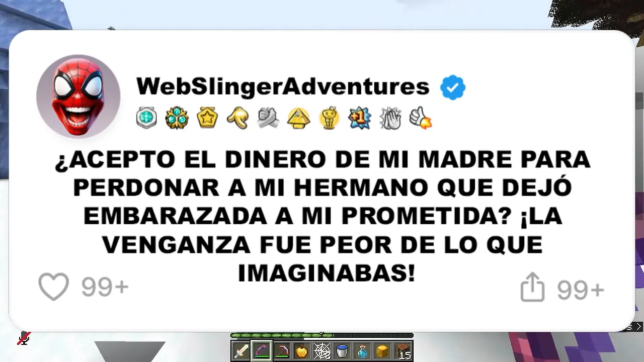Open the Spider-Man profile avatar
Viewport: 644px width, 362px height.
pos(78,96)
